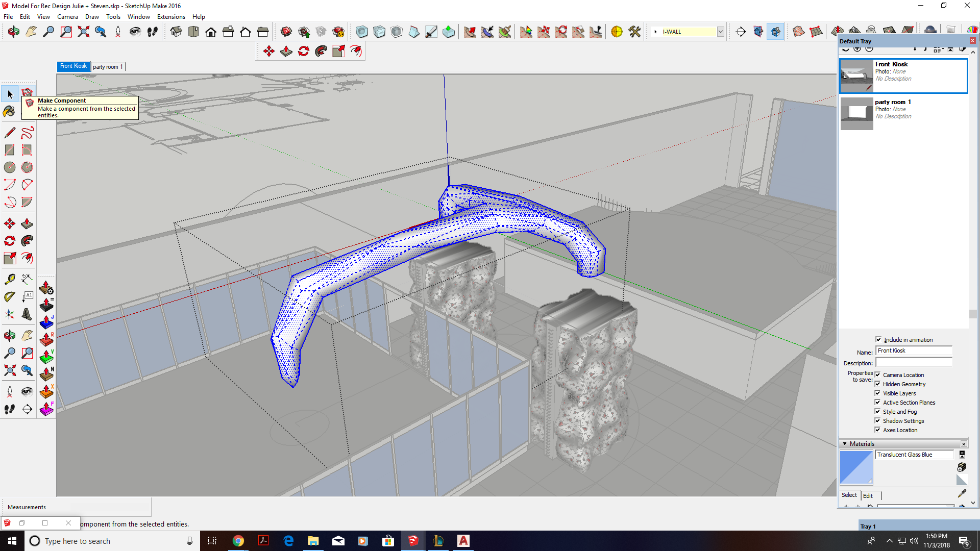Choose the Push/Pull tool in left toolbar

click(27, 223)
